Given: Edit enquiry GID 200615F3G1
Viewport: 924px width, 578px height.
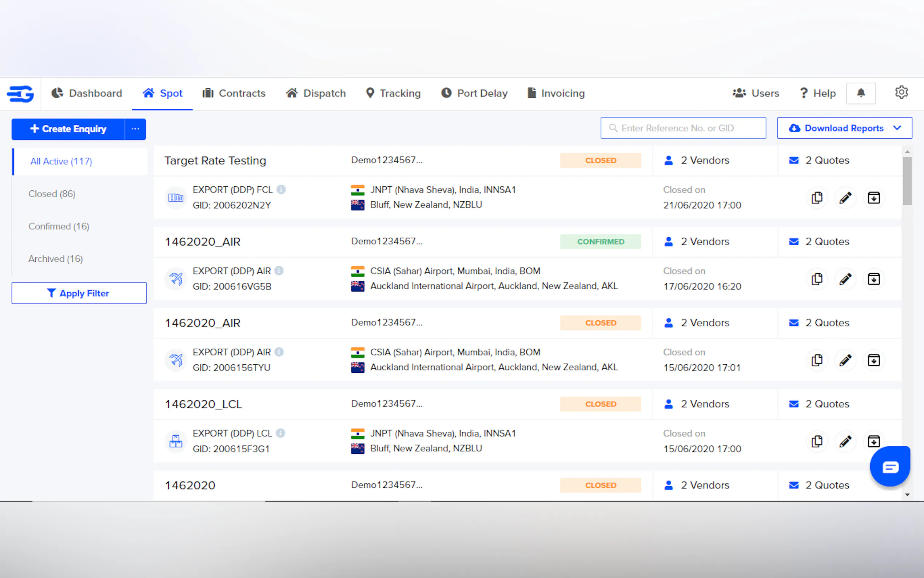Looking at the screenshot, I should click(845, 442).
